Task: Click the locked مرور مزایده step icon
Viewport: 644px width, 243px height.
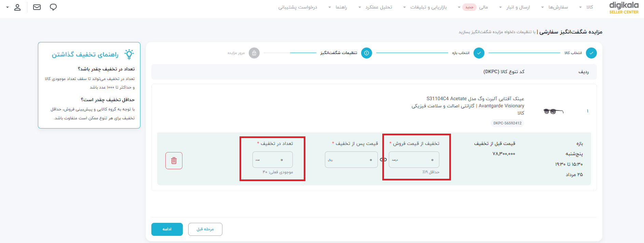Action: 254,53
